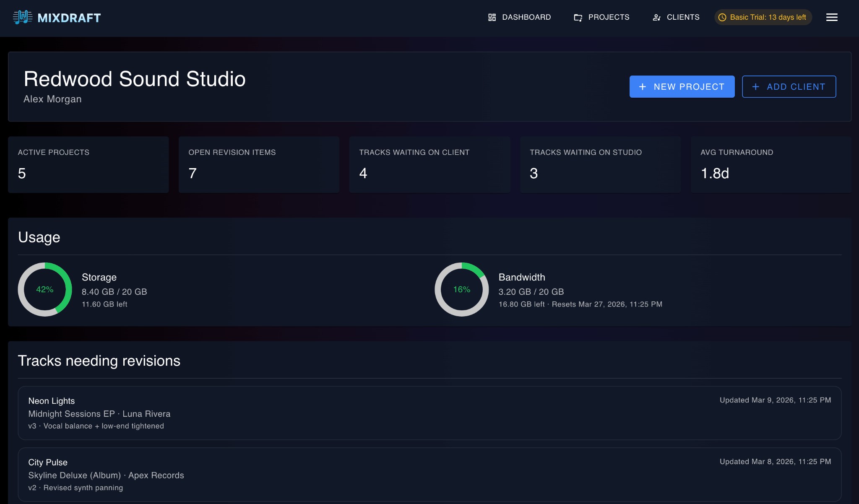Click the plus icon on Add Client
This screenshot has height=504, width=859.
click(755, 86)
